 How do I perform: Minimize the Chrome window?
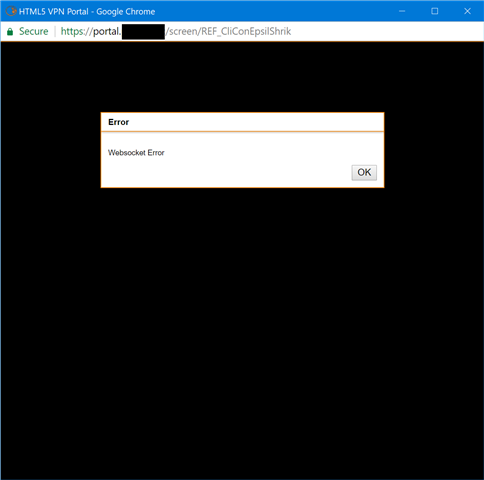click(402, 11)
